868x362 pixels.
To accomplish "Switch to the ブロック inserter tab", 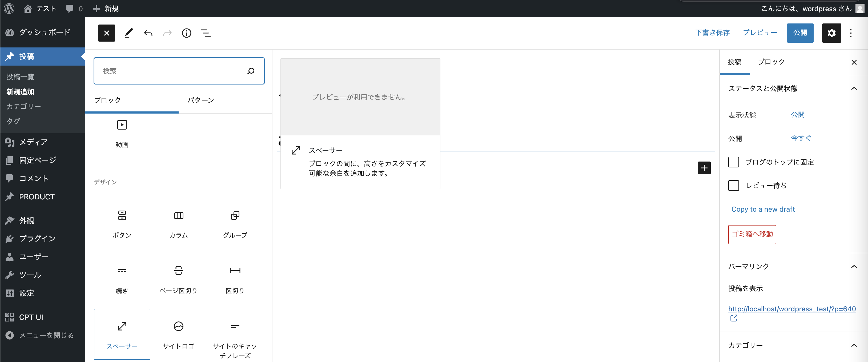I will click(132, 100).
